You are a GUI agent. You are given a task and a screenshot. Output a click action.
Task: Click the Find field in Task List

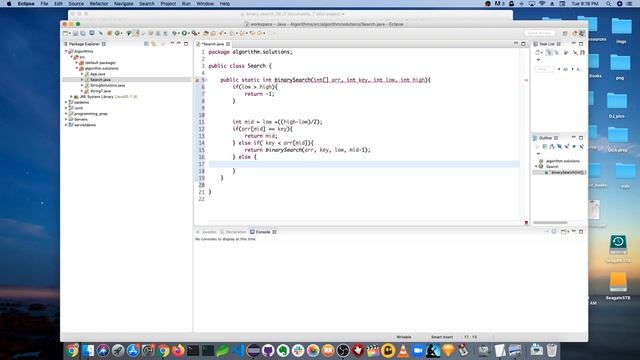(x=544, y=69)
